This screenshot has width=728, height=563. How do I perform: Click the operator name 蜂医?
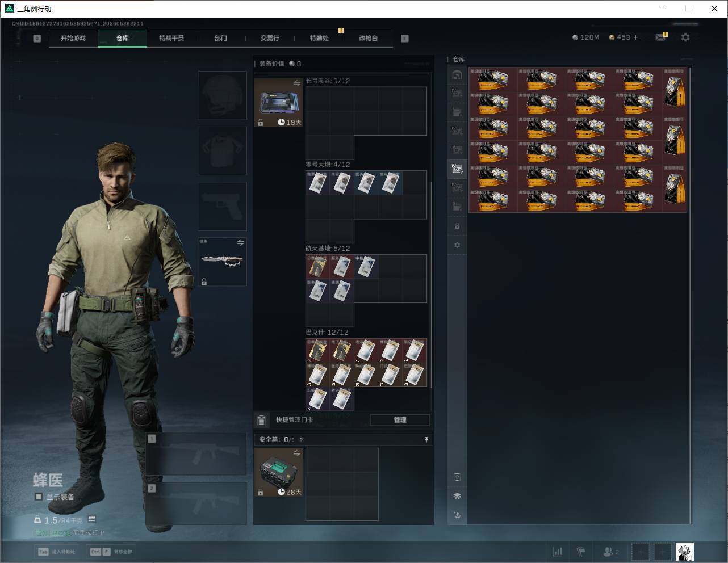pyautogui.click(x=48, y=480)
